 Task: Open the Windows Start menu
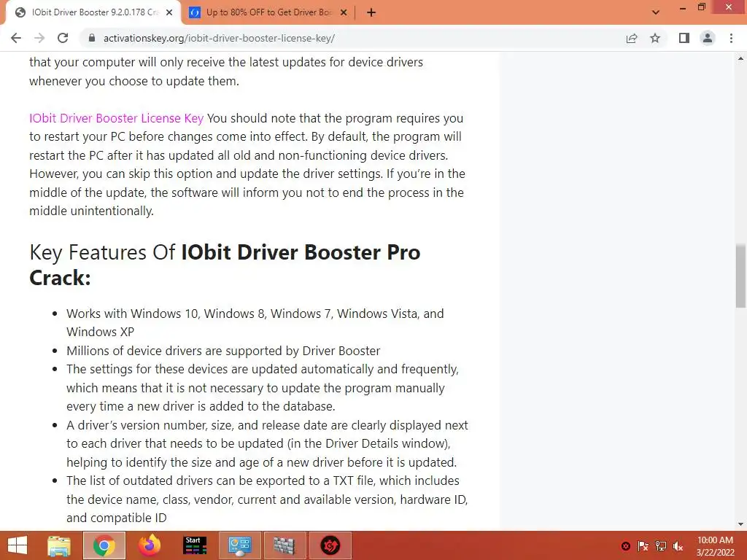point(18,545)
